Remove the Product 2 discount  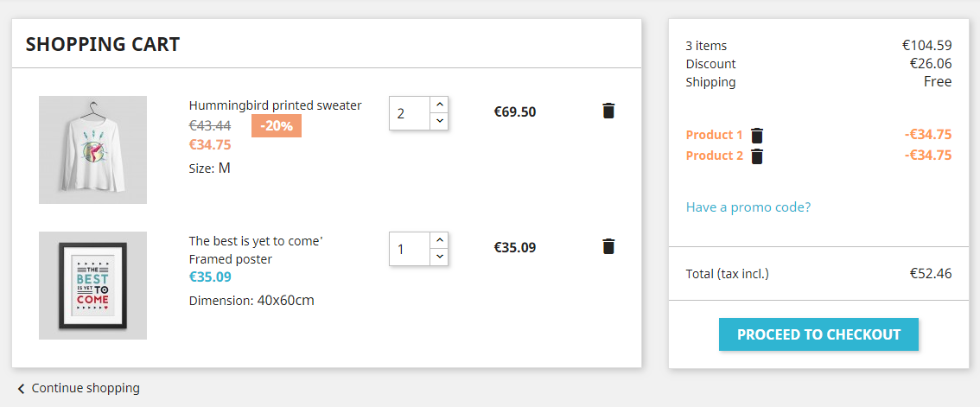(757, 156)
